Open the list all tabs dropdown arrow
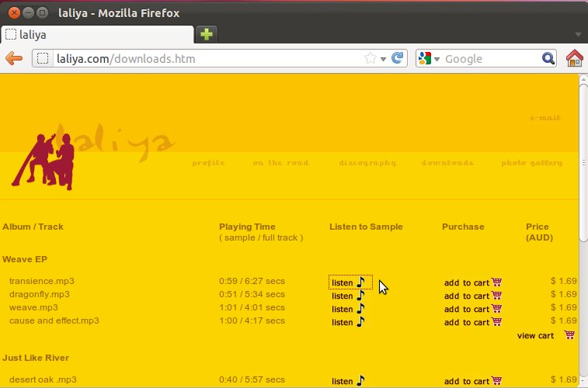This screenshot has width=588, height=388. [x=578, y=34]
